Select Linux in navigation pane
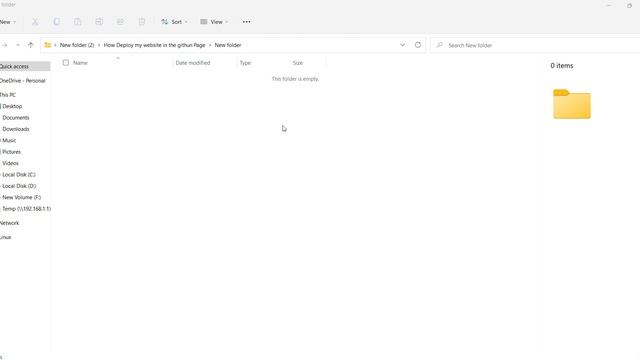The width and height of the screenshot is (640, 360). click(x=6, y=237)
